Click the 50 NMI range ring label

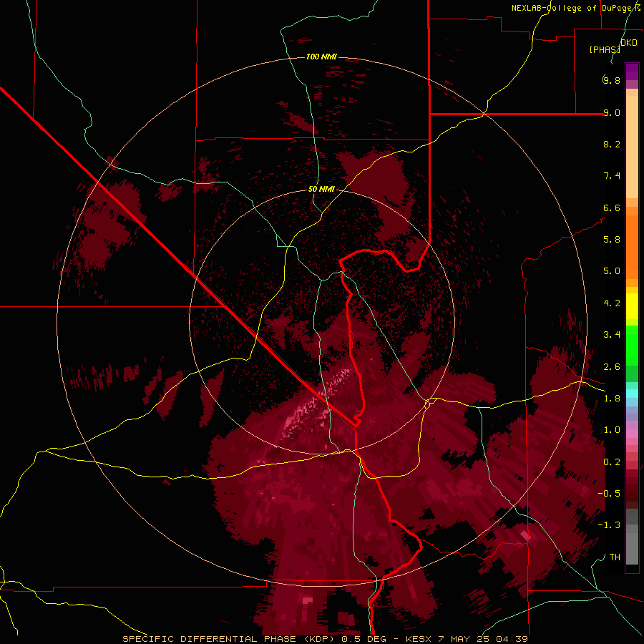point(321,189)
